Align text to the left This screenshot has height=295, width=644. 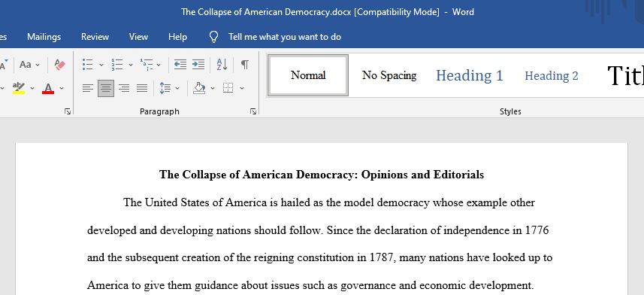click(87, 88)
